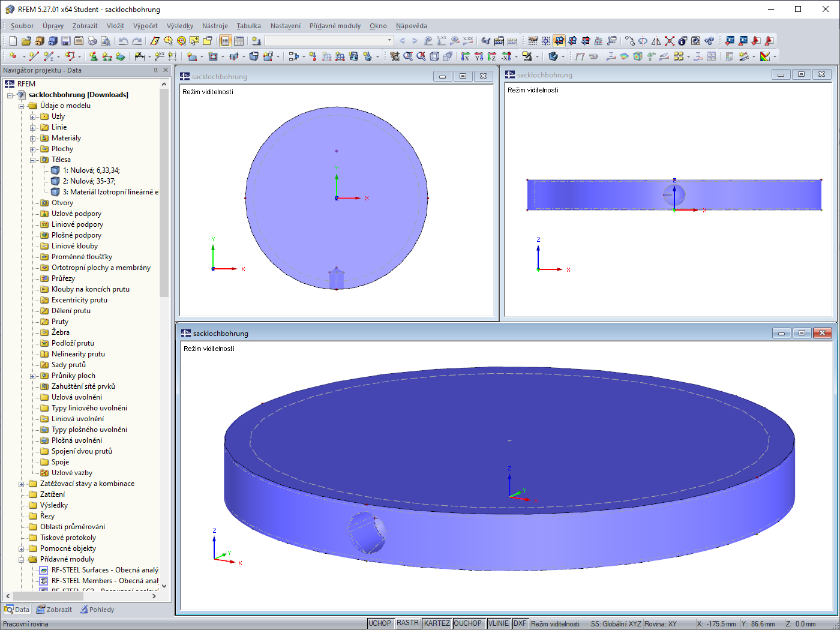Click the view in X direction icon
This screenshot has width=840, height=630.
coord(466,56)
